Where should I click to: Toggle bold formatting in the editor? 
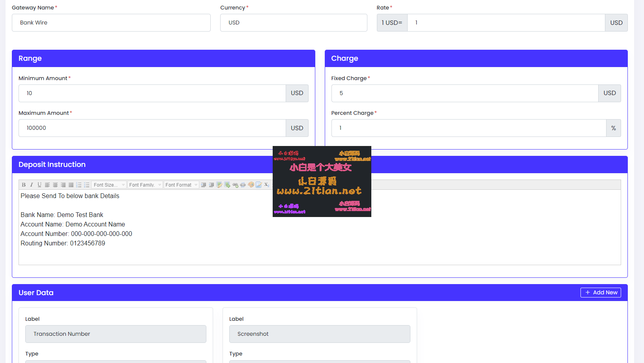click(24, 184)
